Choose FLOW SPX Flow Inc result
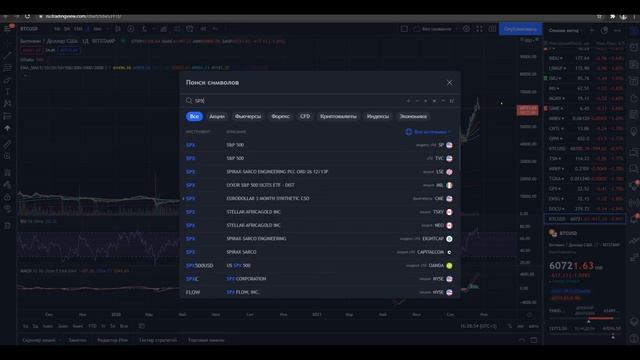 tap(320, 292)
